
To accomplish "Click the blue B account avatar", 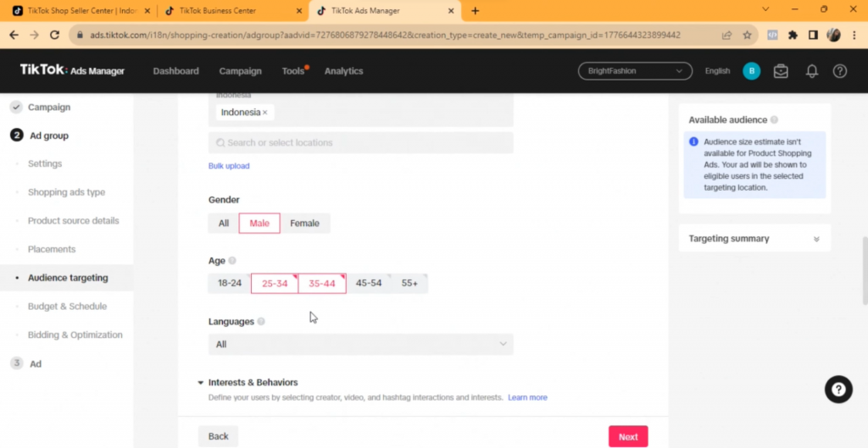I will pos(751,71).
